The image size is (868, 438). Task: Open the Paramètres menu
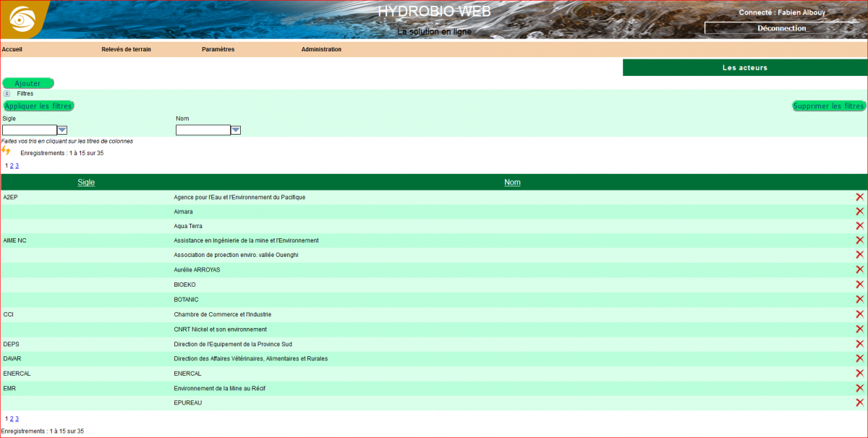click(x=218, y=49)
